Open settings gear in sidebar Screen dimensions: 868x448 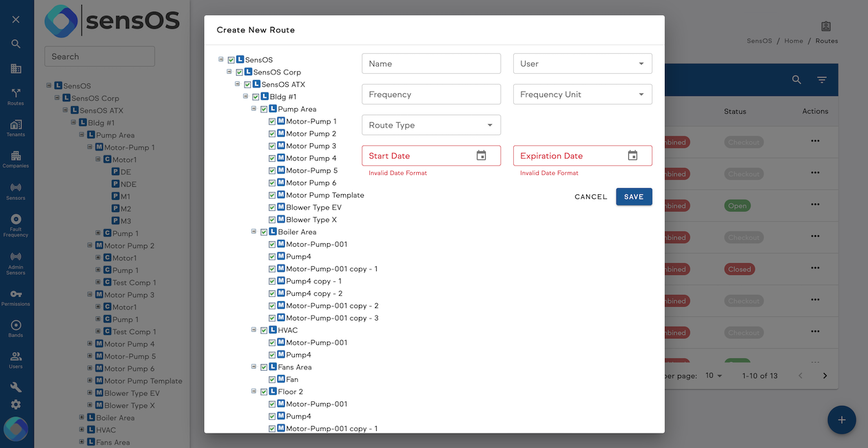point(16,405)
